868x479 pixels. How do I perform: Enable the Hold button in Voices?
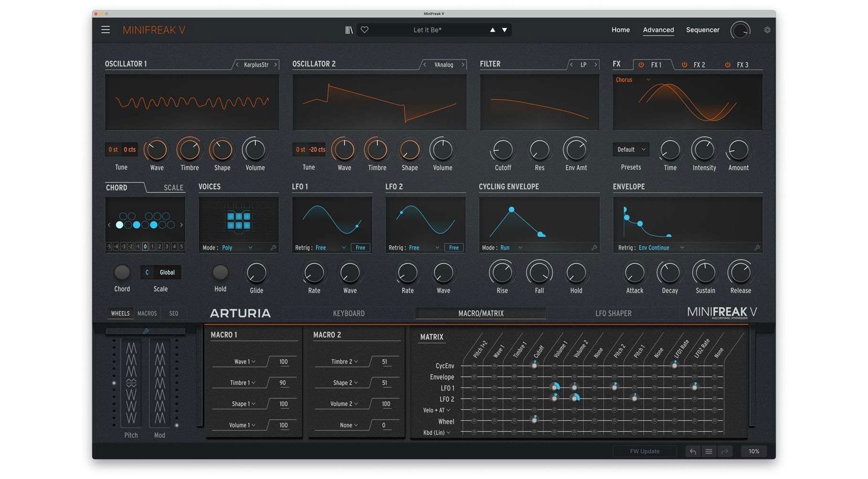coord(220,273)
